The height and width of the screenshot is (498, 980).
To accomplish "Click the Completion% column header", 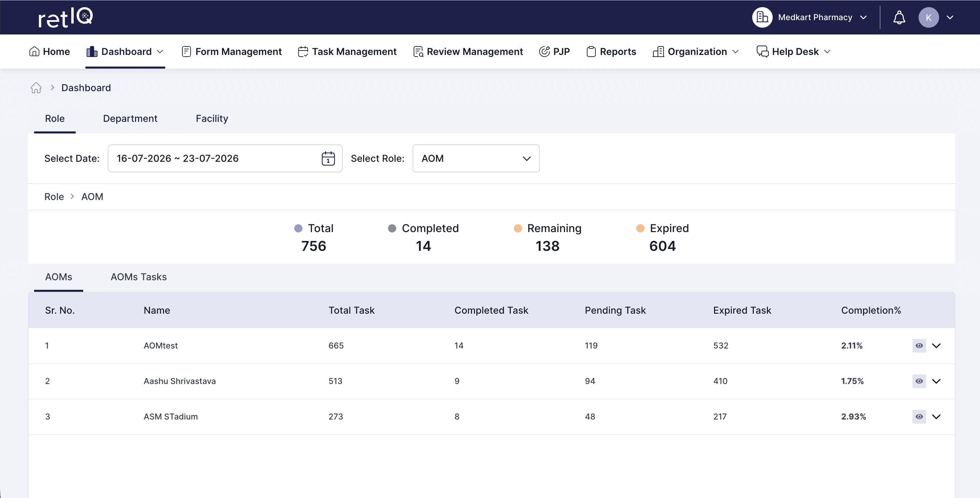I will pyautogui.click(x=871, y=310).
